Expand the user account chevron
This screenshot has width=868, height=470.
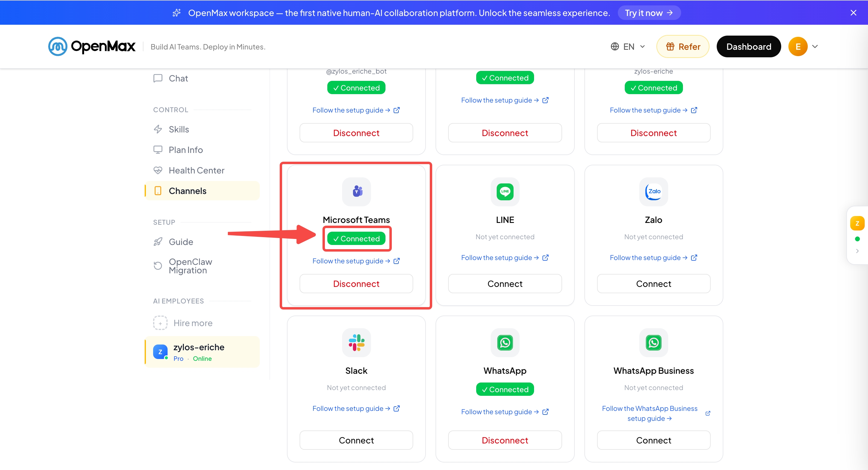(x=815, y=46)
